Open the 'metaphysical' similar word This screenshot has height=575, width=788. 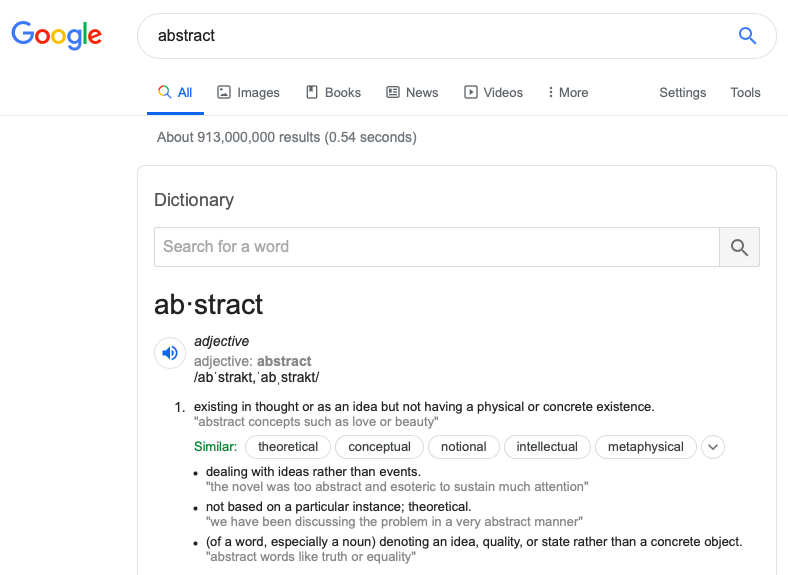646,447
